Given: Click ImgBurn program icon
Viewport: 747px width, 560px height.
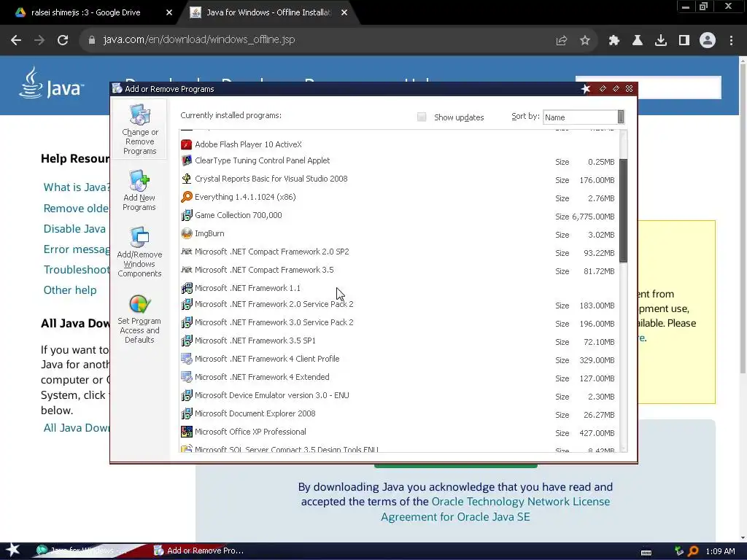Looking at the screenshot, I should click(x=186, y=234).
